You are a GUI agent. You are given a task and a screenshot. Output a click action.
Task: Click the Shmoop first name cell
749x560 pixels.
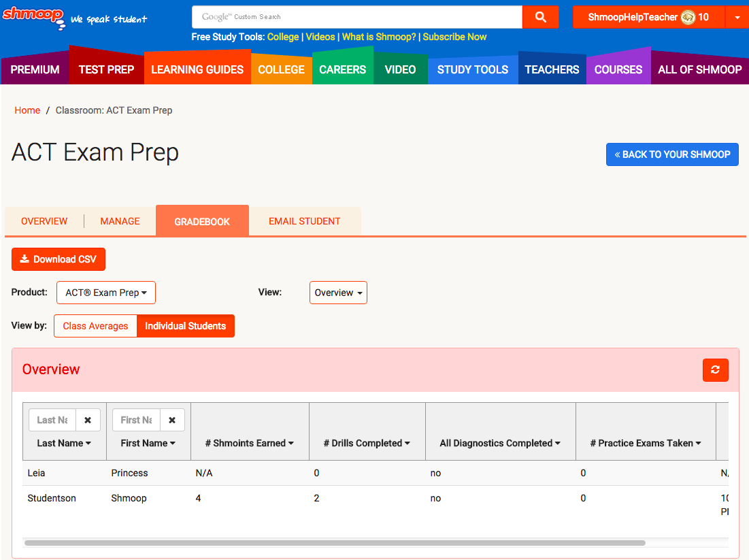tap(129, 498)
